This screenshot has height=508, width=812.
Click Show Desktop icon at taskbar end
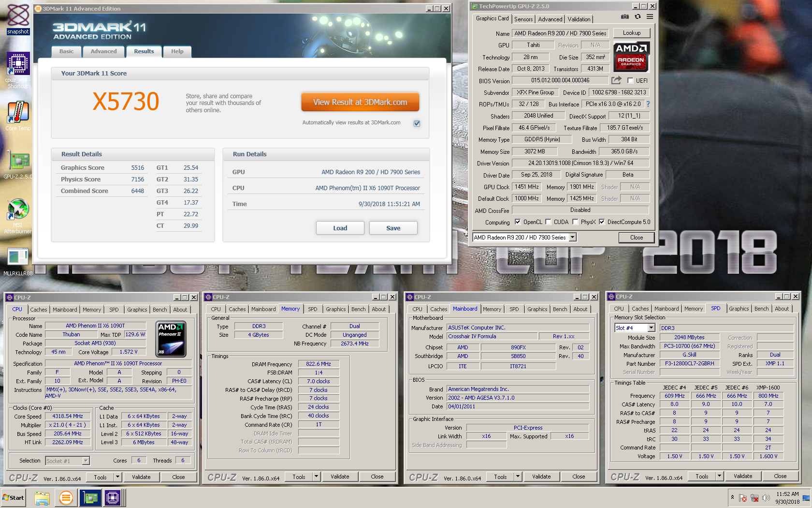coord(806,498)
